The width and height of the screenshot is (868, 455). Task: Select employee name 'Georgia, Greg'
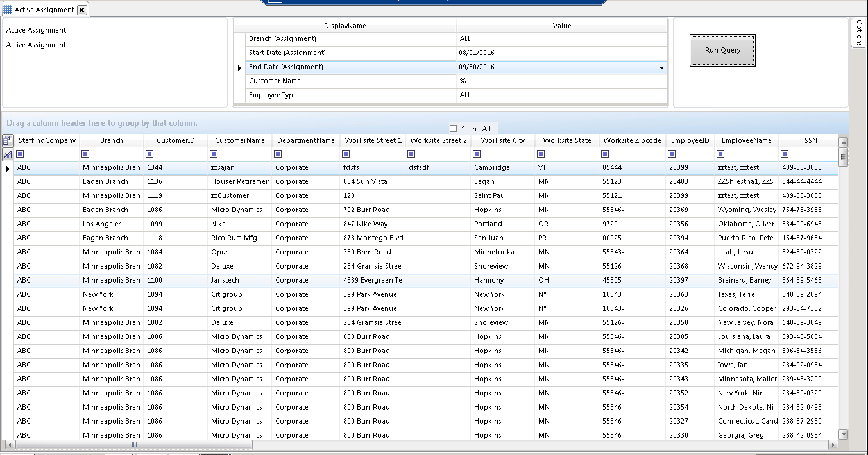point(746,435)
